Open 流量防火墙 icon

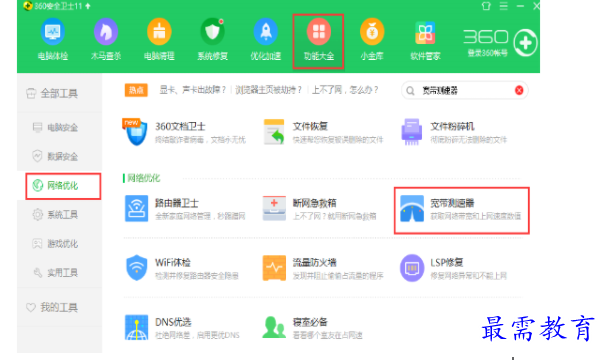click(274, 268)
